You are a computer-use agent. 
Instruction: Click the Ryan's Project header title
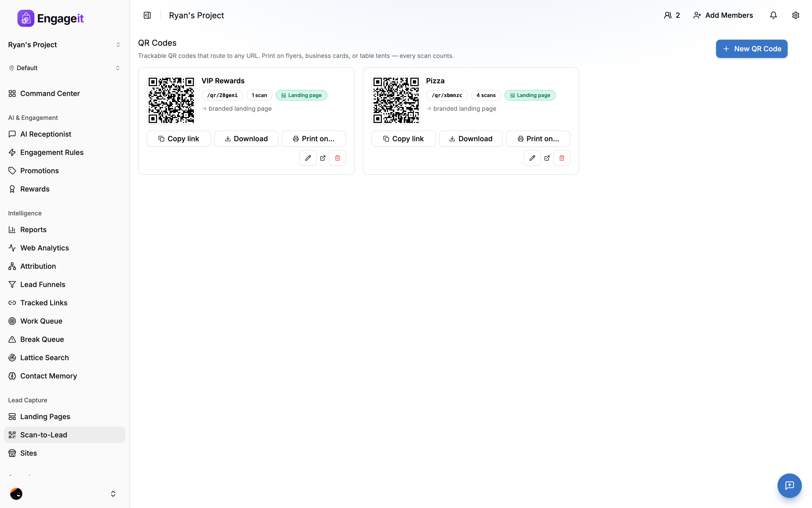196,15
